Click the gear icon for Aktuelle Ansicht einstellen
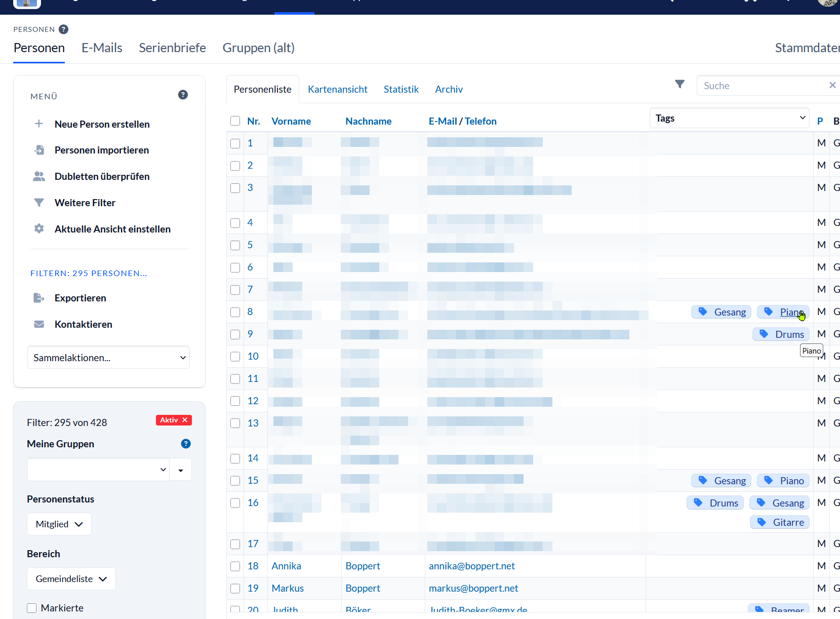Viewport: 840px width, 619px height. (x=39, y=229)
